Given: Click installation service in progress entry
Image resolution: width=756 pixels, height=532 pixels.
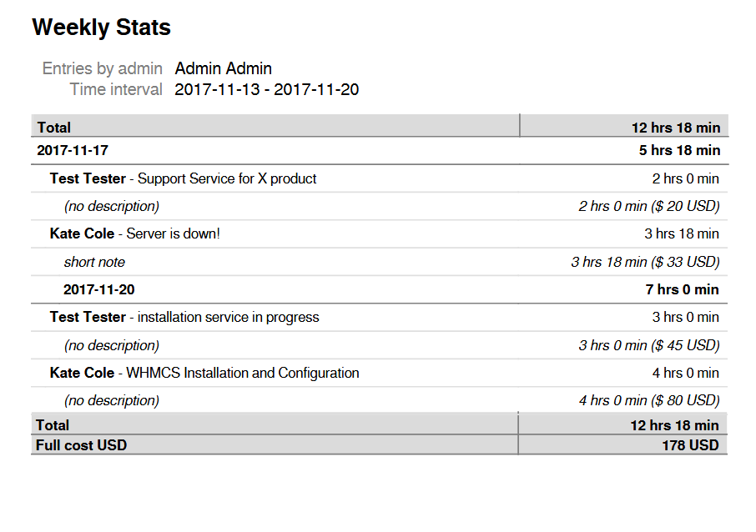Looking at the screenshot, I should click(228, 317).
